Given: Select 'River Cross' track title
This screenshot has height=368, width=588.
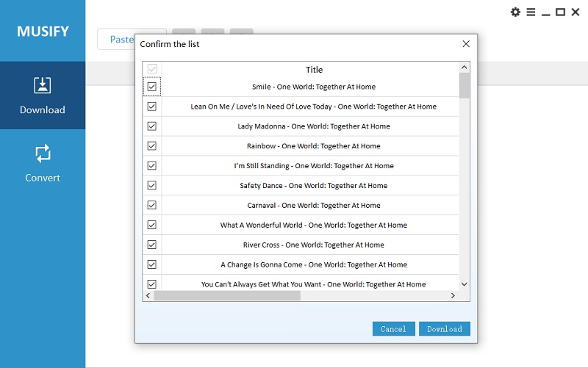Looking at the screenshot, I should click(x=314, y=245).
